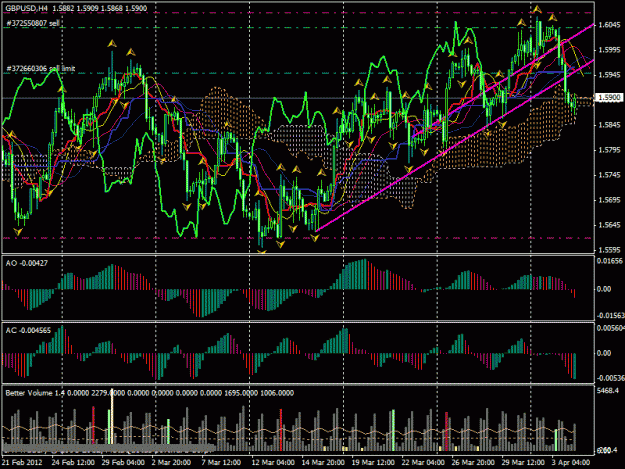The image size is (625, 469).
Task: Click the 3 Apr 04:00 time label
Action: coord(571,463)
